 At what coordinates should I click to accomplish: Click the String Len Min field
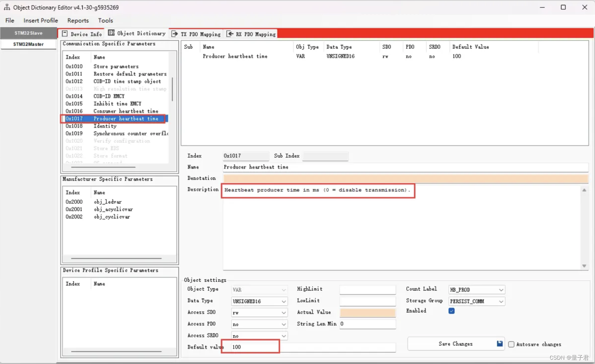click(368, 324)
